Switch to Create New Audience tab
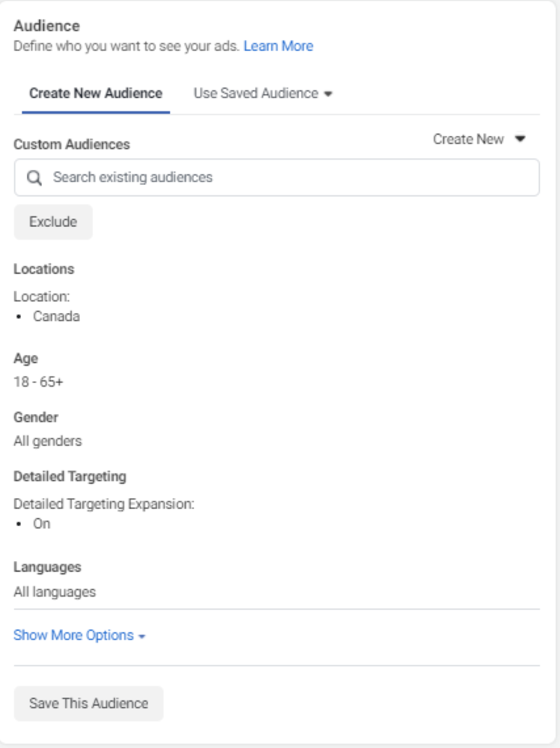Screen dimensions: 560x748 tap(96, 93)
